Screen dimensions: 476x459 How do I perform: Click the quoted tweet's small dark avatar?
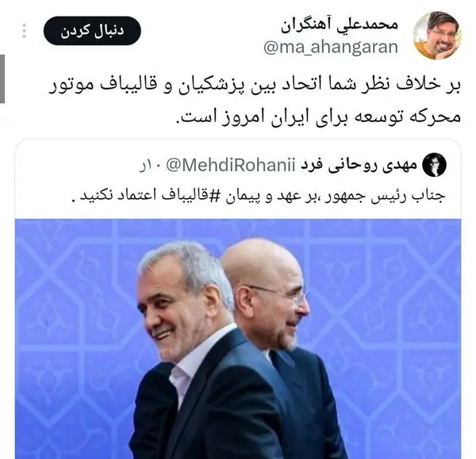(435, 165)
